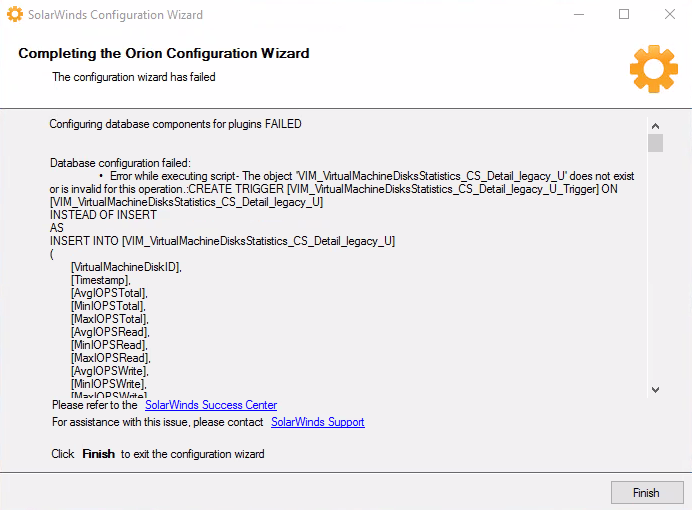Screen dimensions: 692x510
Task: Click the error log scroll-down arrow
Action: 655,390
